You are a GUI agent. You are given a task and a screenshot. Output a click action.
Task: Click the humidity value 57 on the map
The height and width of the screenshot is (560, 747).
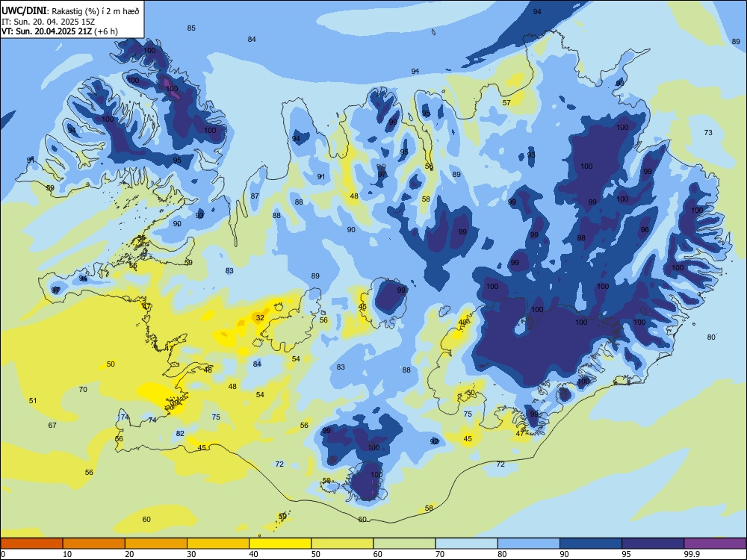point(506,102)
